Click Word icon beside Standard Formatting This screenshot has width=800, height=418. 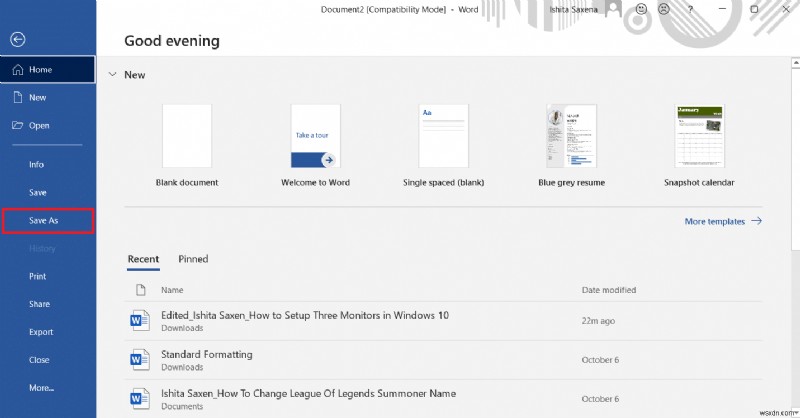140,360
